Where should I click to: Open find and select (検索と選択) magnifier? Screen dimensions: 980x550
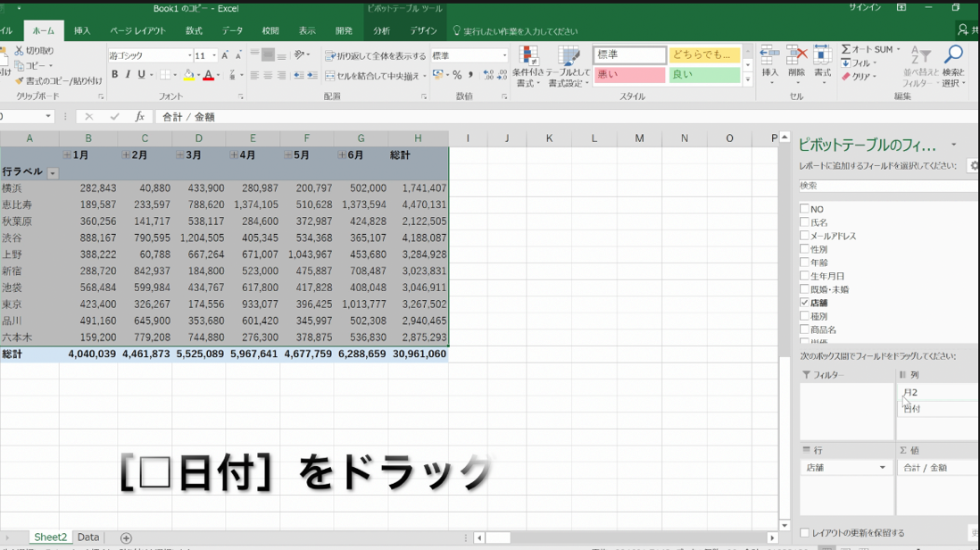point(953,66)
